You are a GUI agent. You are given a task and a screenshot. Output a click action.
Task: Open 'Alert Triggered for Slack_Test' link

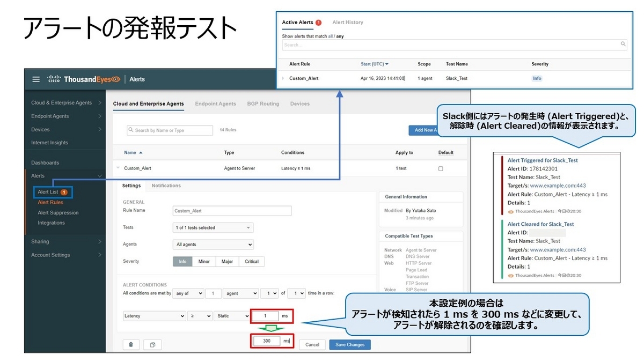coord(543,160)
